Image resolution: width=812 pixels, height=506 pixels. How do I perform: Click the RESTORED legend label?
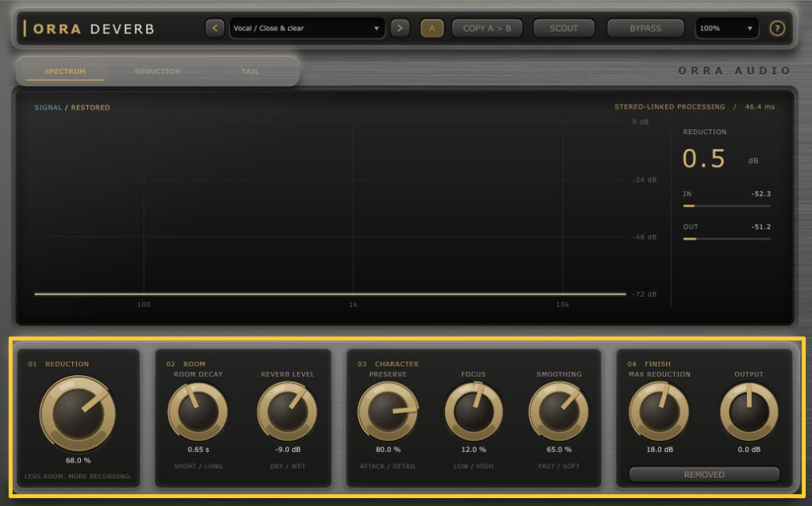90,107
